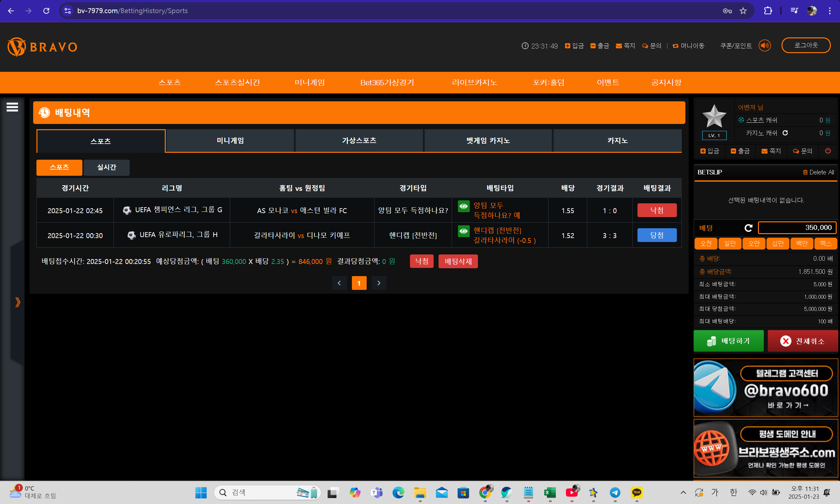Click the red 배팅삭제 button
The height and width of the screenshot is (504, 840).
coord(458,261)
